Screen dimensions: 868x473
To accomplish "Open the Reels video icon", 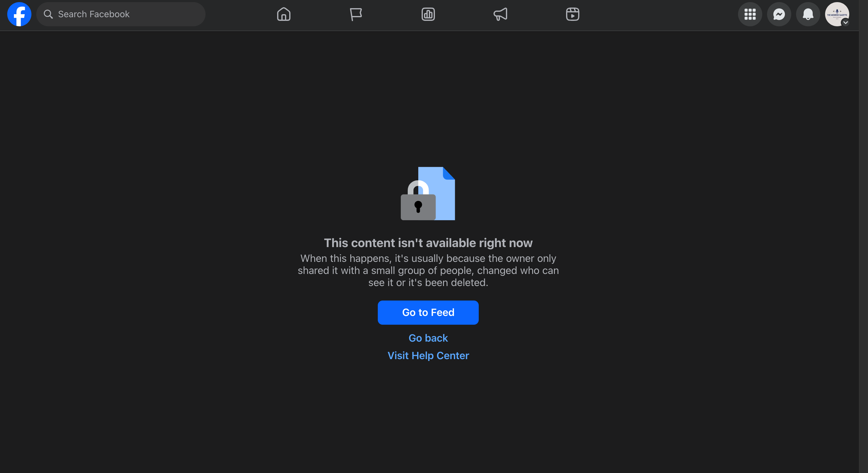I will [572, 14].
